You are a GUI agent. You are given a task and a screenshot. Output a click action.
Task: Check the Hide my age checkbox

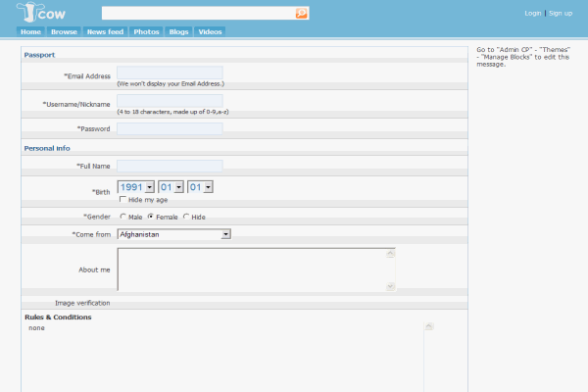pos(122,199)
